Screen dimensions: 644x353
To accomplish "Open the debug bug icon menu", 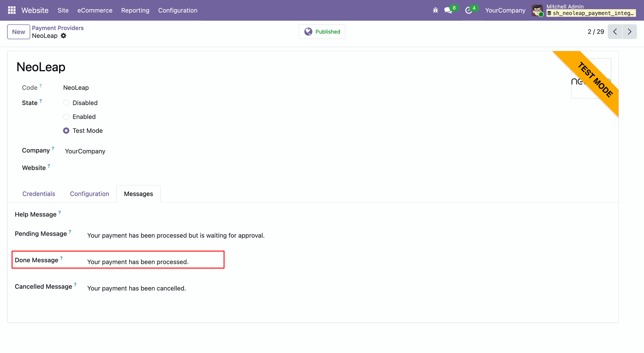I will point(435,10).
